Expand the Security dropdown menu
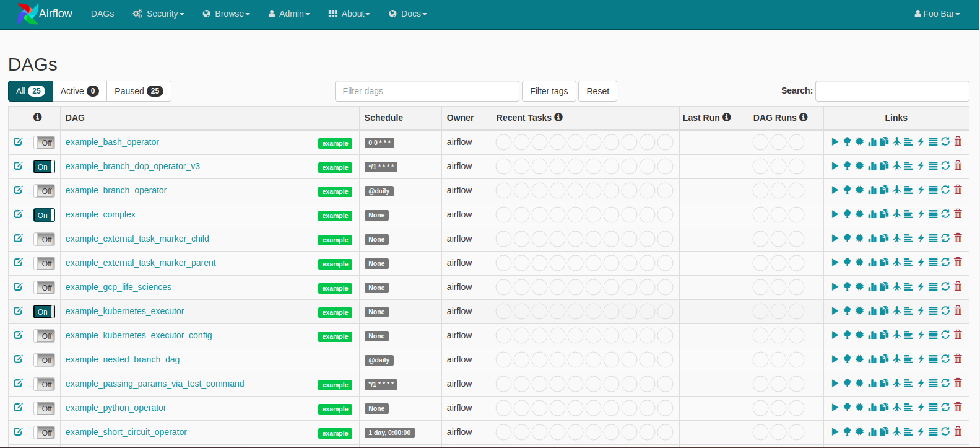980x448 pixels. point(158,14)
